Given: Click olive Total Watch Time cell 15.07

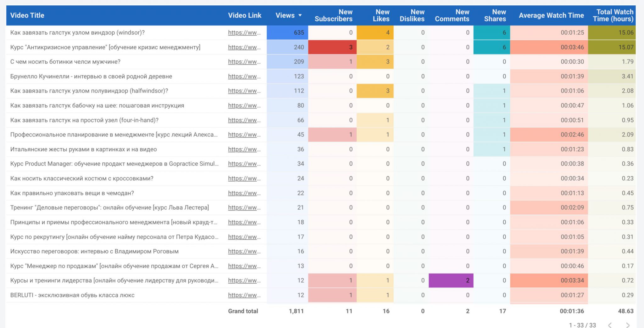Looking at the screenshot, I should pos(612,47).
